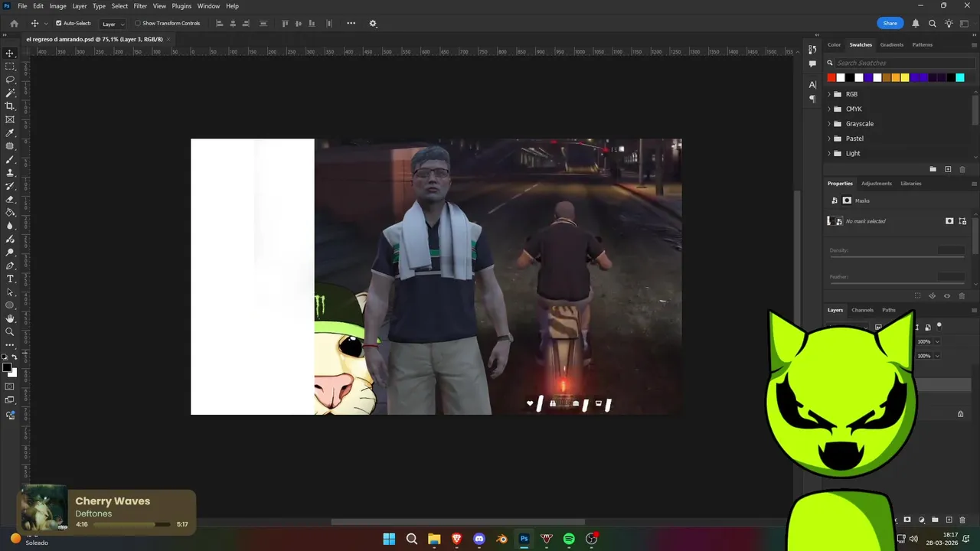980x551 pixels.
Task: Enable Show Transform Controls checkbox
Action: pos(138,23)
